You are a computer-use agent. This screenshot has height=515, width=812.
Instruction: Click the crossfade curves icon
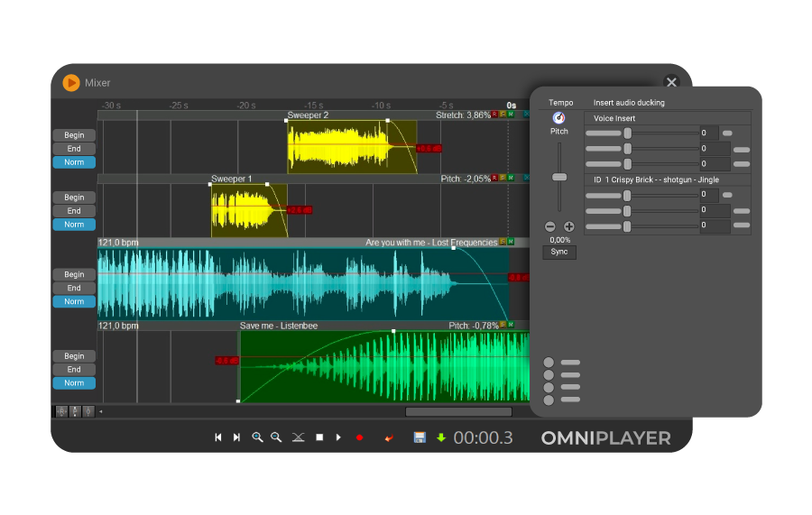click(299, 437)
